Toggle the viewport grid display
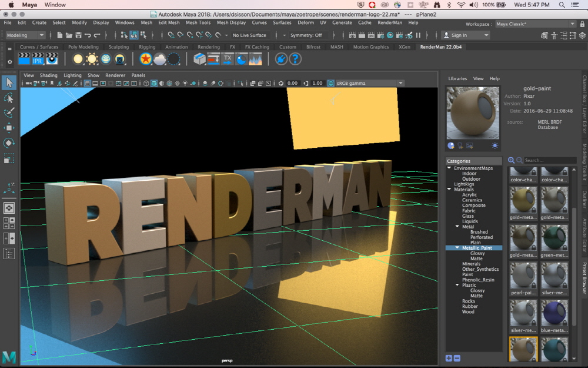Screen dimensions: 588x368 point(88,84)
